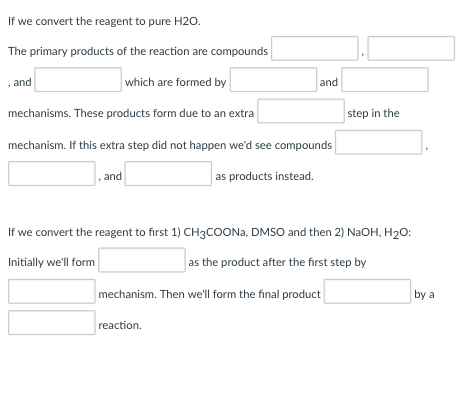This screenshot has width=465, height=395.
Task: Select the blank before the word 'reaction.'
Action: (52, 323)
